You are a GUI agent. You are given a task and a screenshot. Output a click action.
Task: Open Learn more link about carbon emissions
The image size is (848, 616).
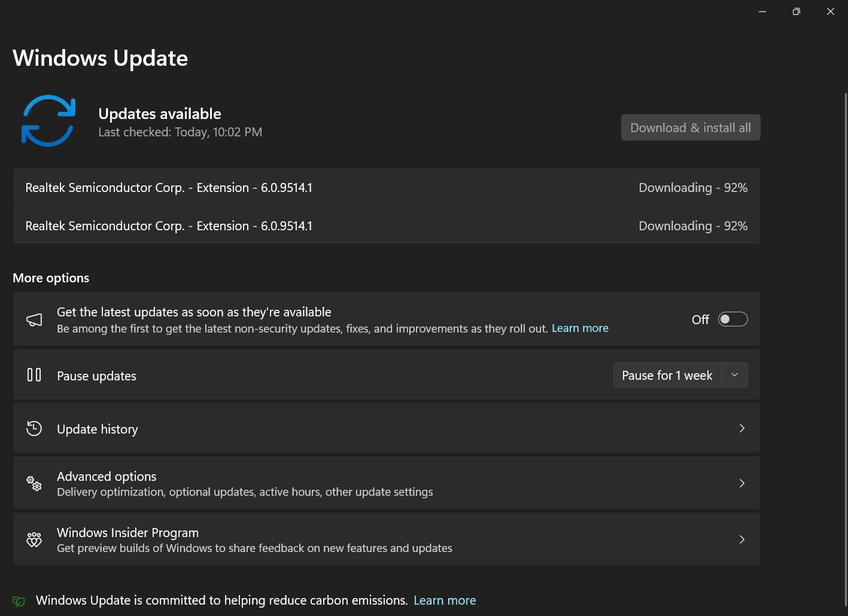pyautogui.click(x=445, y=600)
